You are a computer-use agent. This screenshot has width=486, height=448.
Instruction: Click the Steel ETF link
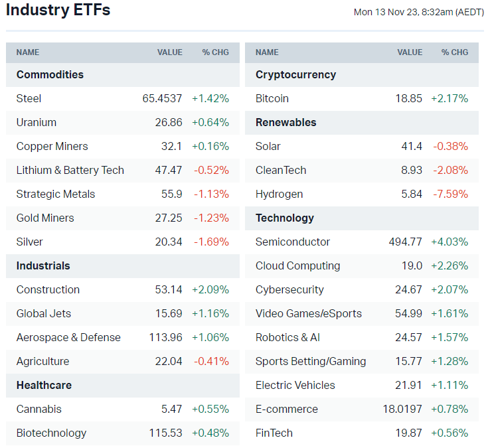click(29, 98)
